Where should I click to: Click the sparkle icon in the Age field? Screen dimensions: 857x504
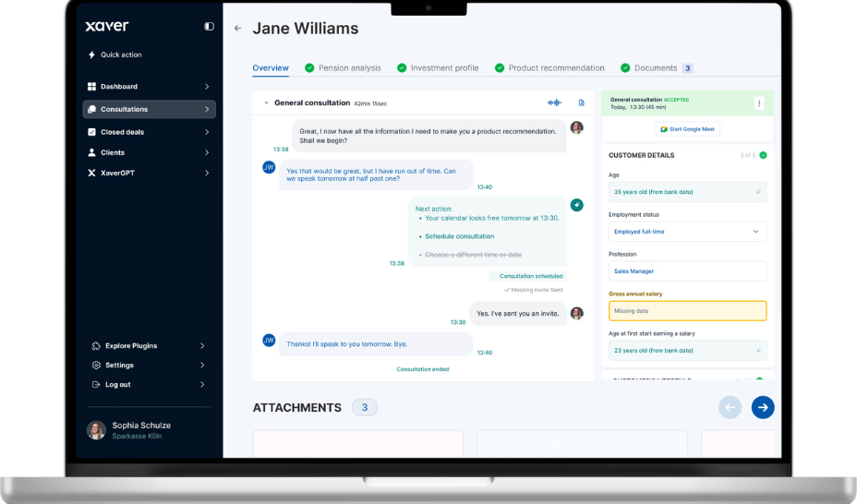(758, 192)
